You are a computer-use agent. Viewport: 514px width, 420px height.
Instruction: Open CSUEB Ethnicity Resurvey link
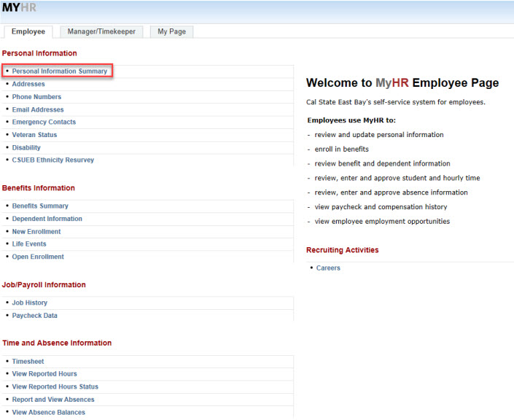(x=53, y=160)
